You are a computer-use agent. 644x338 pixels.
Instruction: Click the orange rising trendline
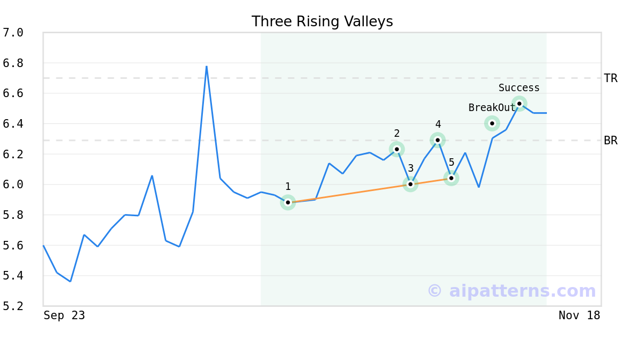(x=349, y=194)
